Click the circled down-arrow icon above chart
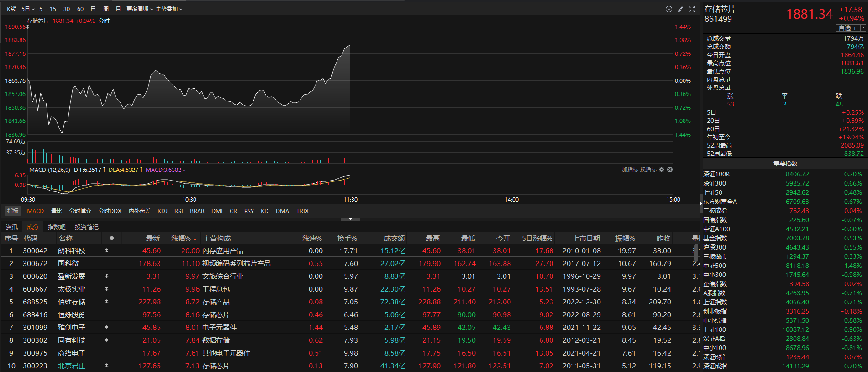Image resolution: width=868 pixels, height=372 pixels. (669, 9)
